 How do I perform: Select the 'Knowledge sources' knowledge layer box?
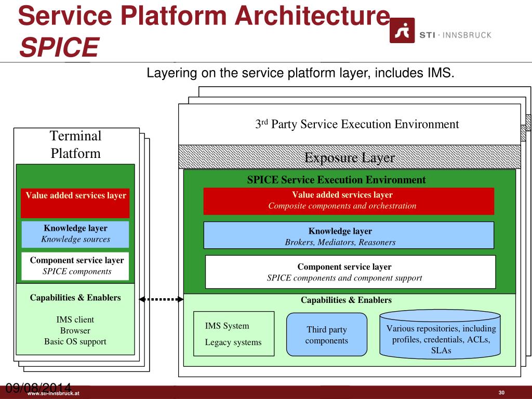[75, 234]
